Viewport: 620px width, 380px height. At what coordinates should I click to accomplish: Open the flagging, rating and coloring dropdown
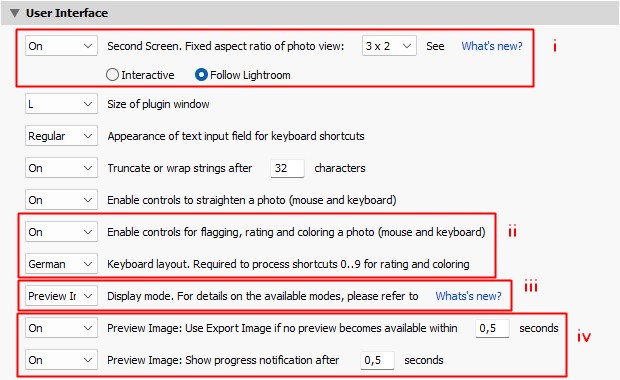(61, 232)
